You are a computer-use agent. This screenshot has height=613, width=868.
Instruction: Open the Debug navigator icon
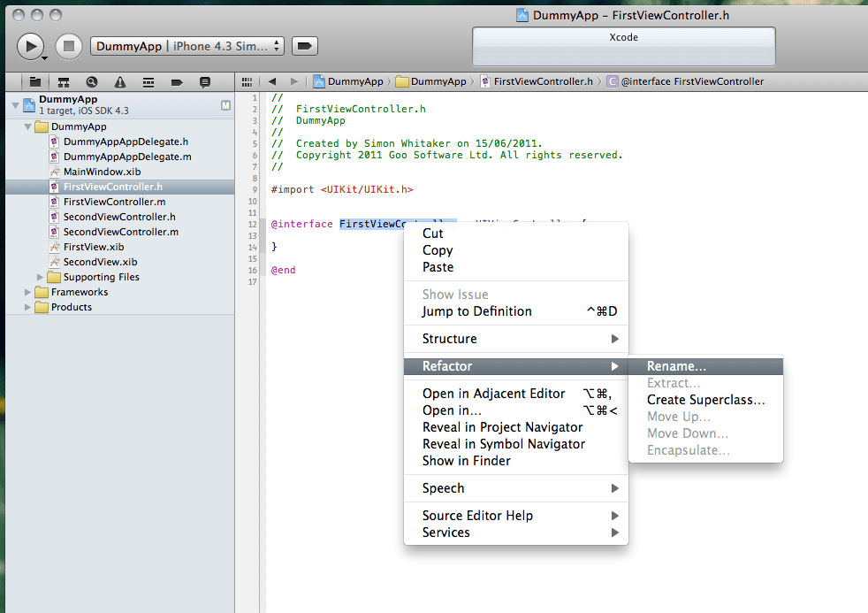click(148, 82)
